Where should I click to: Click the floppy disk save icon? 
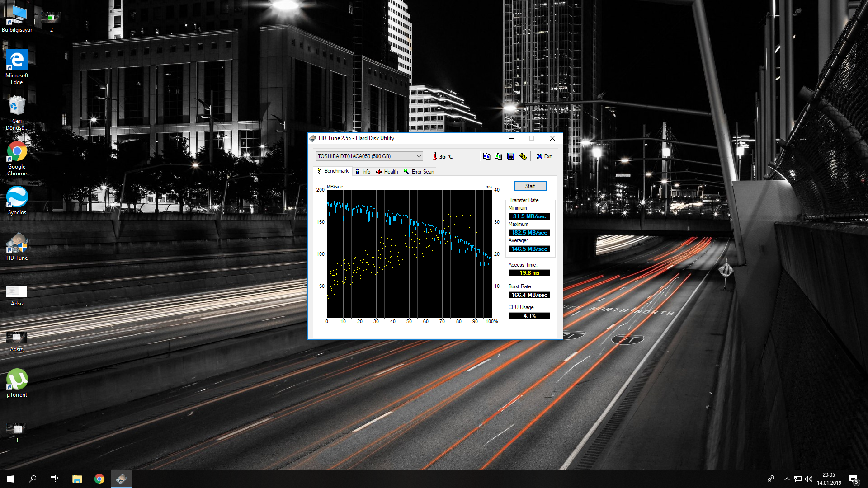[510, 156]
